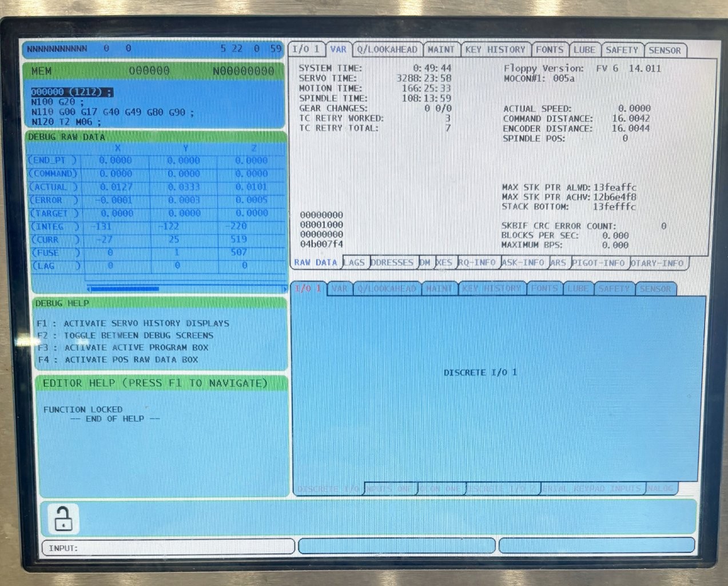
Task: Click the INPUT text field
Action: tap(168, 548)
